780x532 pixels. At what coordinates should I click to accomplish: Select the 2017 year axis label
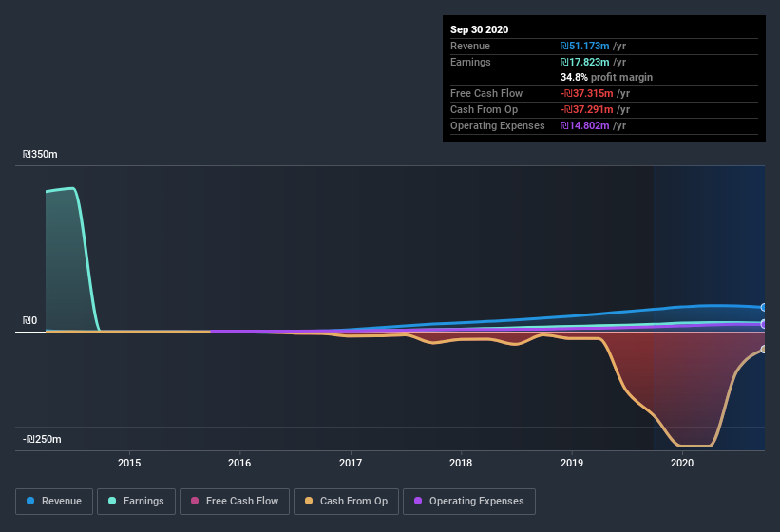(x=351, y=464)
